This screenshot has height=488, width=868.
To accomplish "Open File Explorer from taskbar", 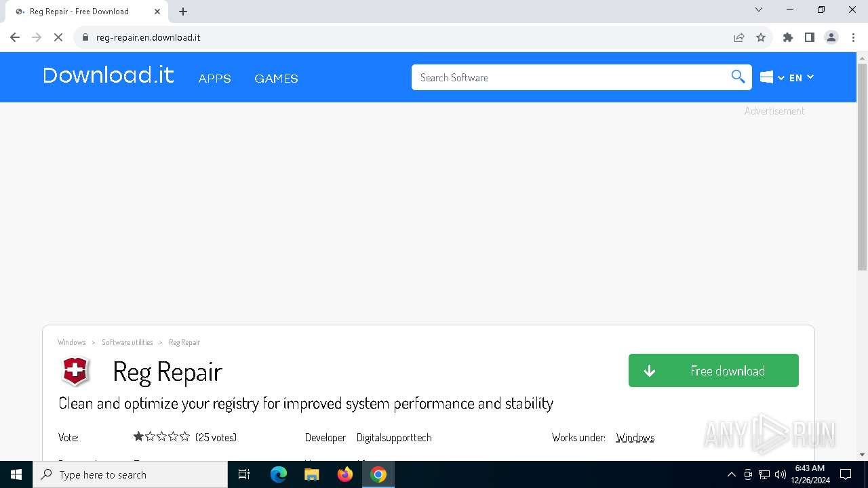I will coord(312,474).
